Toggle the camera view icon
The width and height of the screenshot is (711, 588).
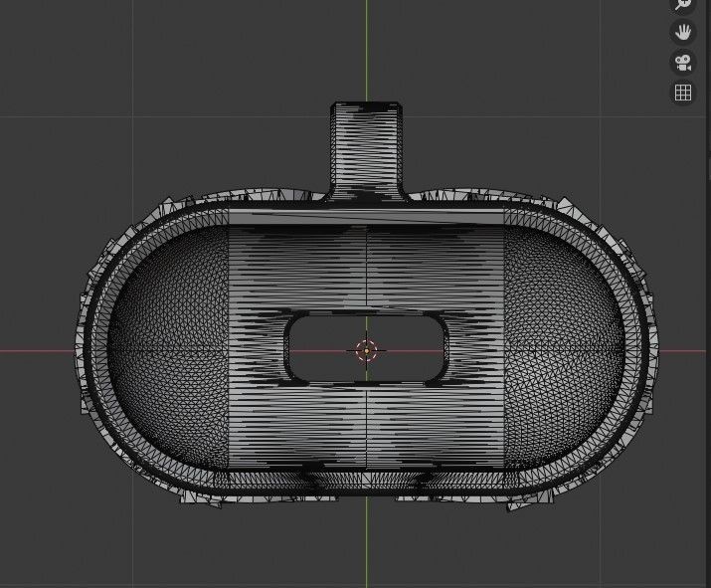[x=683, y=63]
